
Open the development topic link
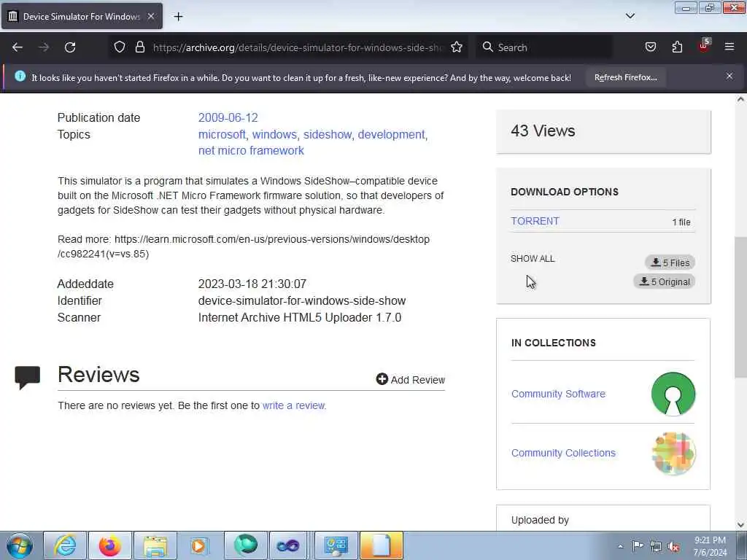tap(391, 134)
